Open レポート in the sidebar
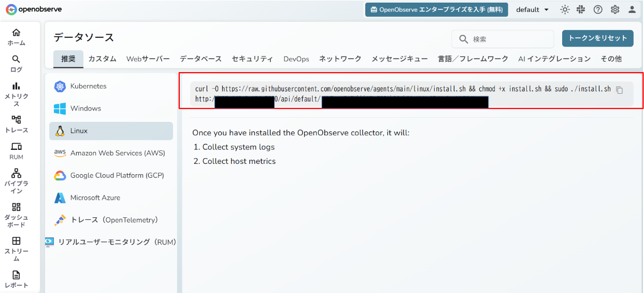The width and height of the screenshot is (644, 293). (x=17, y=280)
